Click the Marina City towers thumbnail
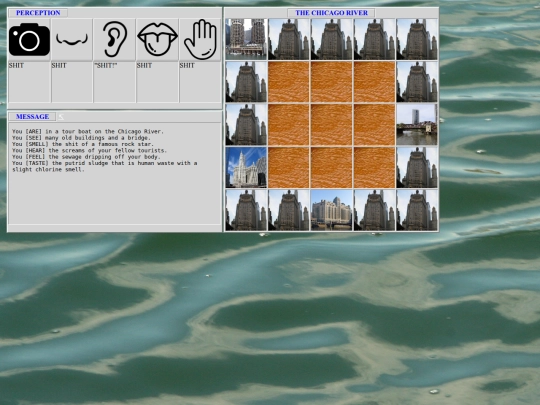Viewport: 540px width, 405px height. point(246,39)
